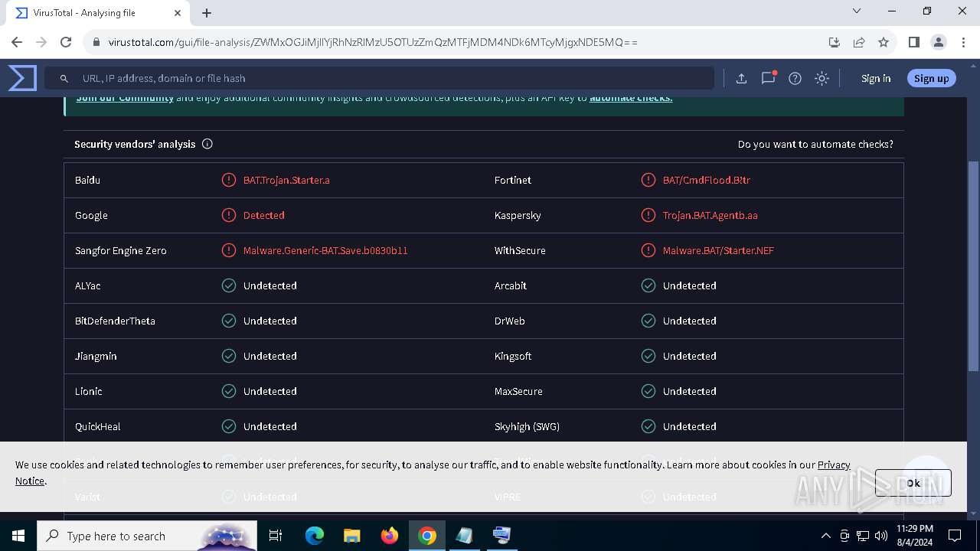Click Sangfor detection Malware.Generic-BAT.Save.b0830b11
This screenshot has width=980, height=551.
(325, 250)
